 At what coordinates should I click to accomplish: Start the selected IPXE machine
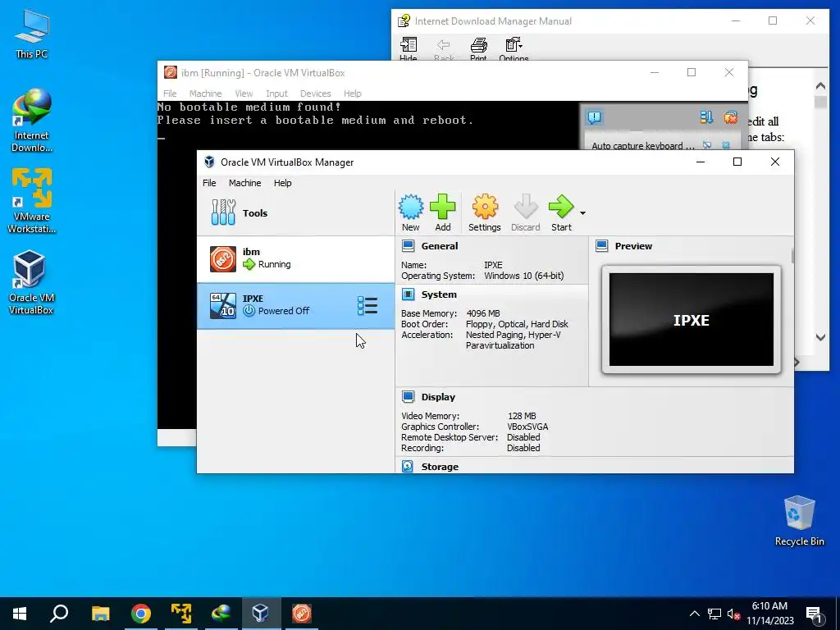pyautogui.click(x=561, y=212)
